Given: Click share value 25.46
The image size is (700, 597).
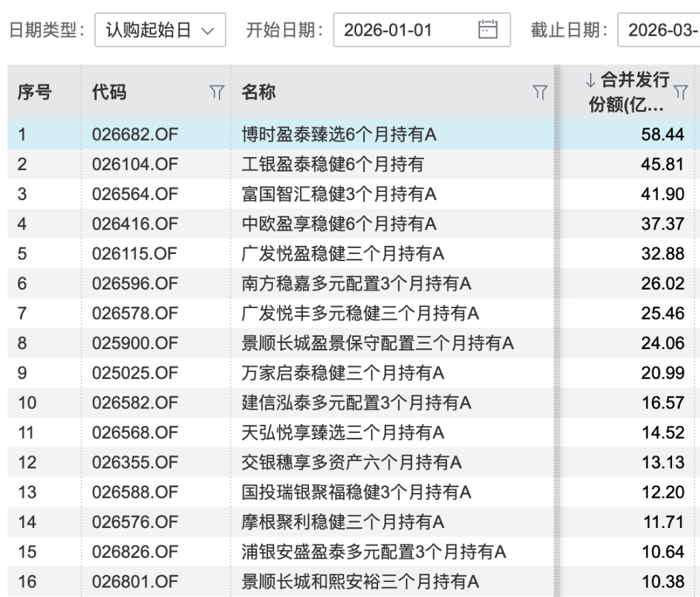Looking at the screenshot, I should point(662,314).
